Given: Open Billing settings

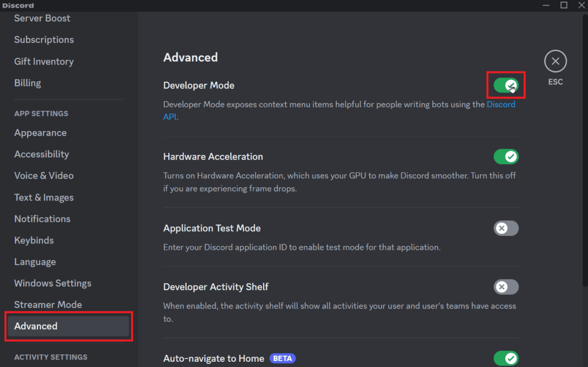Looking at the screenshot, I should pos(27,83).
